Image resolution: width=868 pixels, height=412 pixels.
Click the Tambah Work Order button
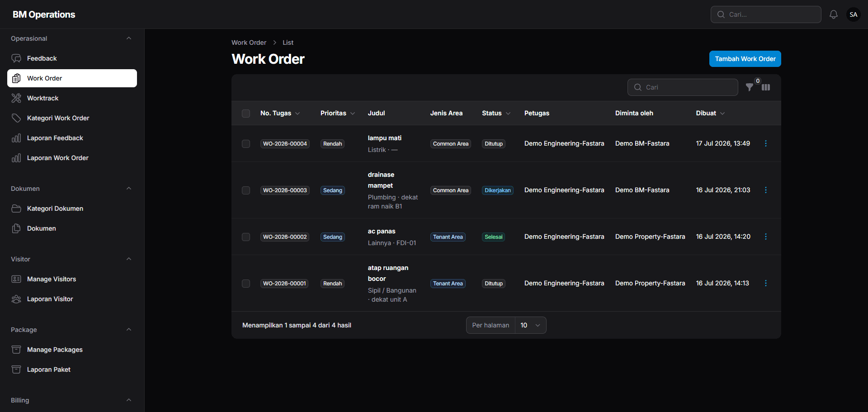745,59
